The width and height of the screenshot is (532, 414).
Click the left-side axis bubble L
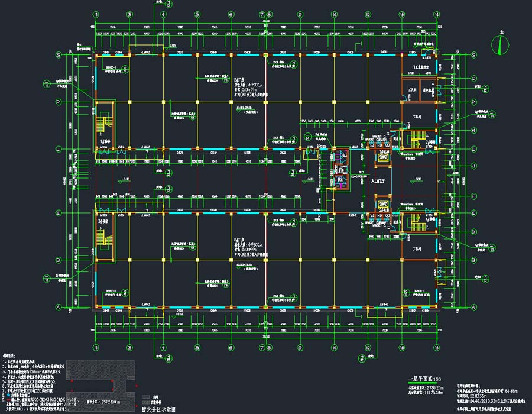(59, 149)
